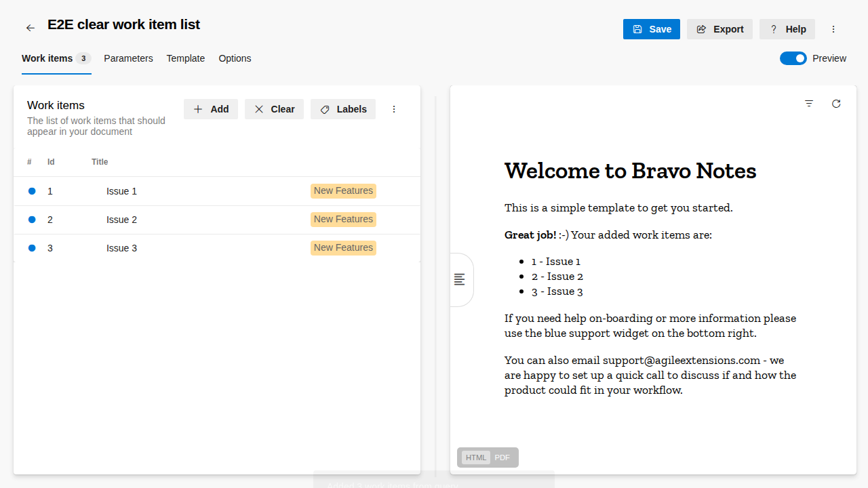Open the Labels menu button
The width and height of the screenshot is (868, 488).
coord(343,109)
